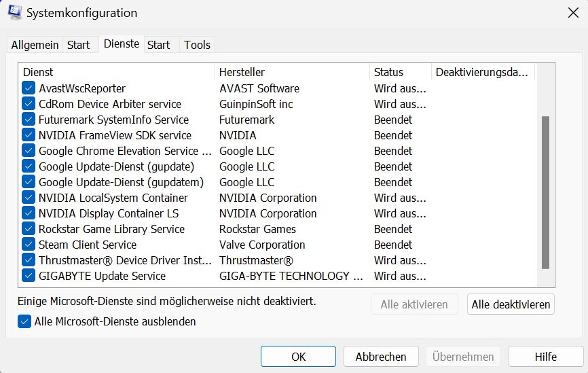Sort services by Hersteller column header
The height and width of the screenshot is (373, 588).
292,72
